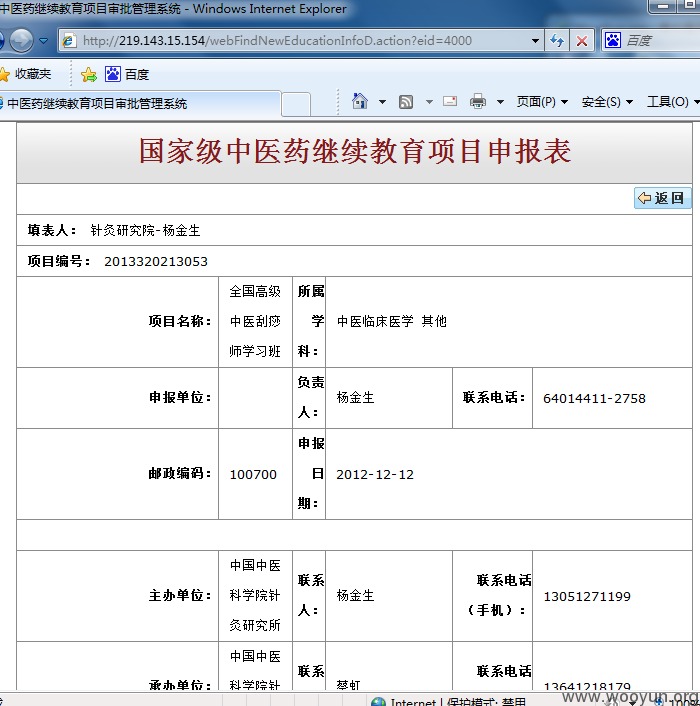Select phone number 64014411-2758
Viewport: 700px width, 706px height.
click(x=594, y=398)
